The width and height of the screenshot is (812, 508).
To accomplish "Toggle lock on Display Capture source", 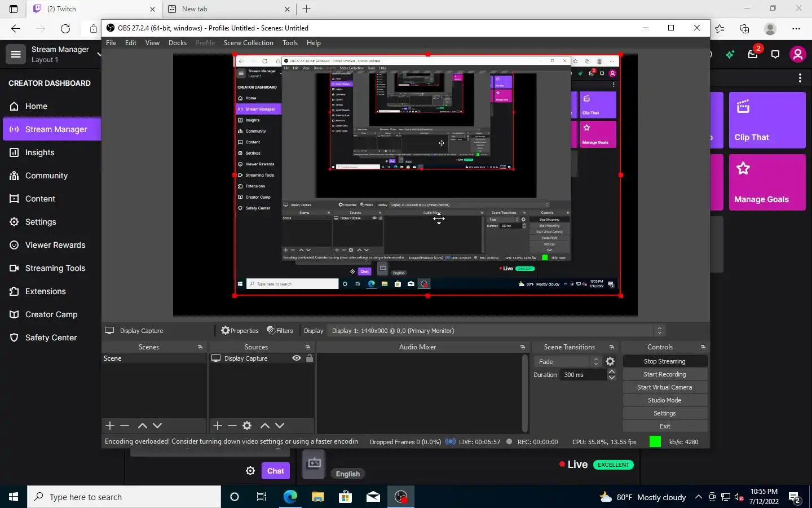I will (x=309, y=358).
